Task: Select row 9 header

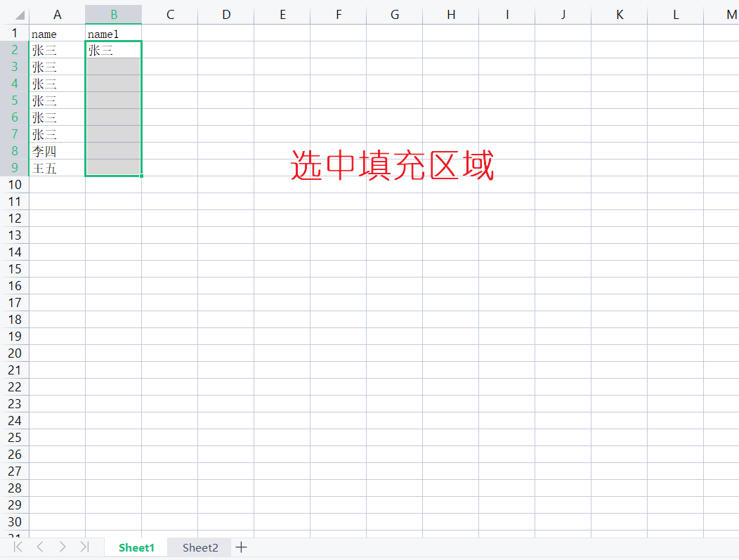Action: (x=15, y=168)
